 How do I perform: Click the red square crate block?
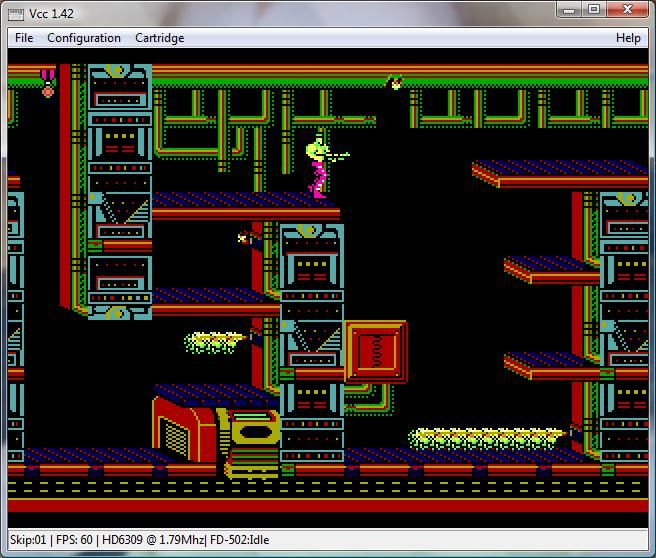[x=376, y=351]
